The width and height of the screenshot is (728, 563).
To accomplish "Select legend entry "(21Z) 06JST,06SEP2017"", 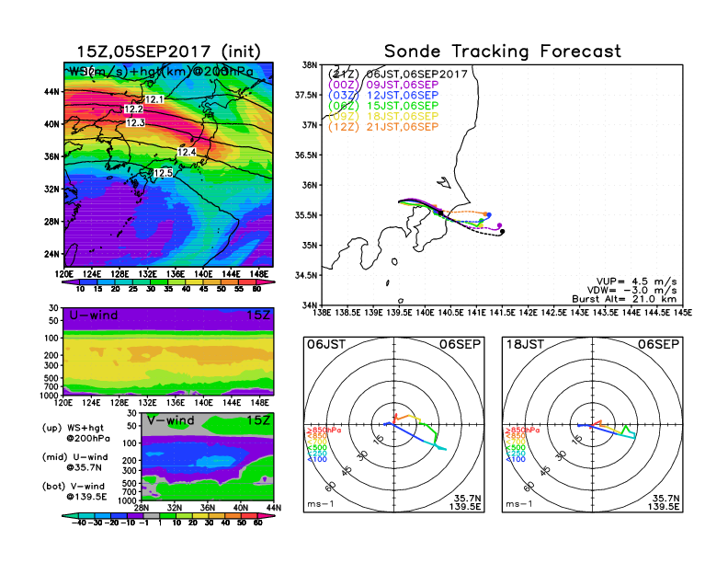I will 397,74.
